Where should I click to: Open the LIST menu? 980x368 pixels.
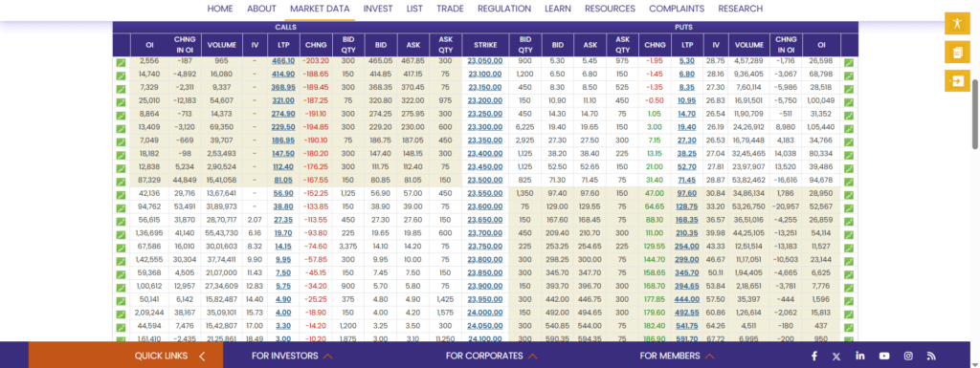click(414, 9)
